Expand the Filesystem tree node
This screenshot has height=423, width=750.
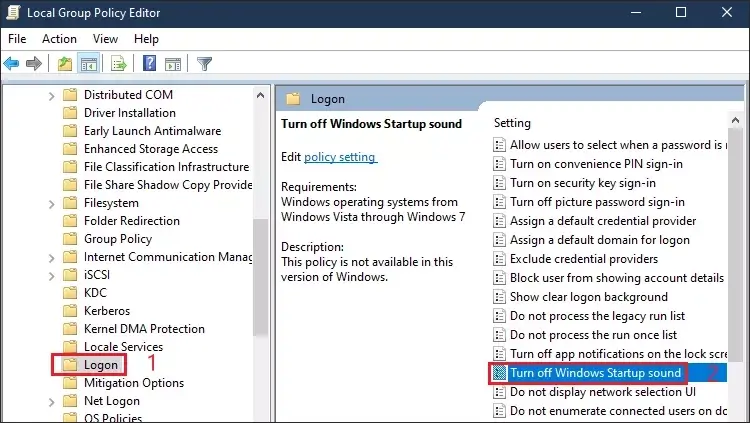(51, 204)
